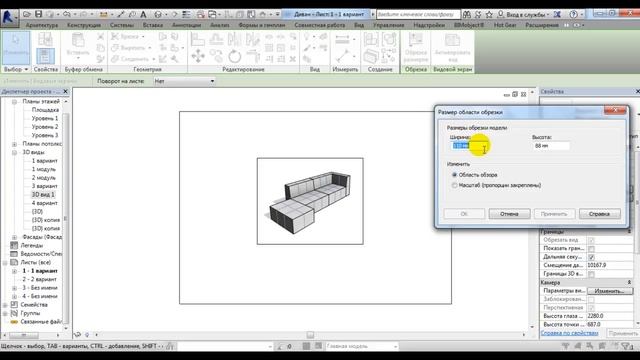Collapse the 'Планы этажей' tree node
The image size is (640, 360).
[14, 101]
